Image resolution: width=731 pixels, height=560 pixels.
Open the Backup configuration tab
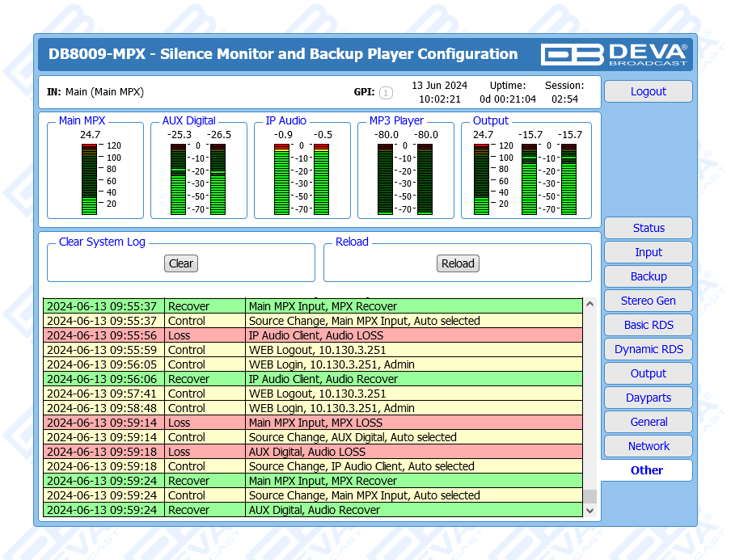(x=648, y=276)
